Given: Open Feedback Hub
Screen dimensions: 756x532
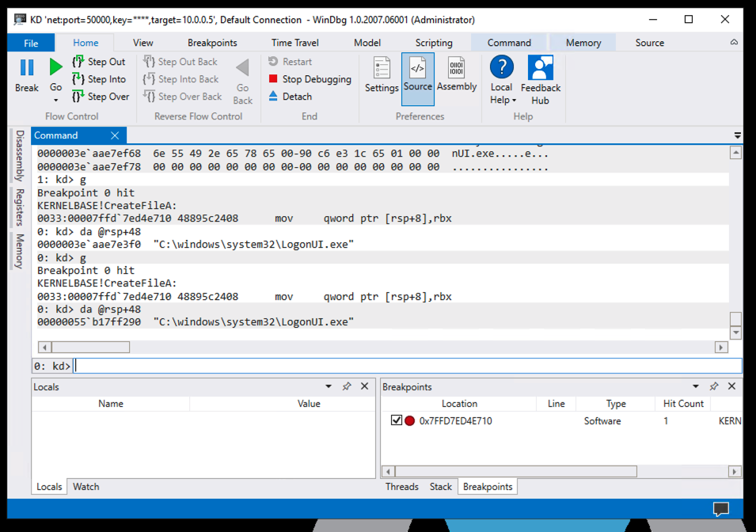Looking at the screenshot, I should point(541,80).
